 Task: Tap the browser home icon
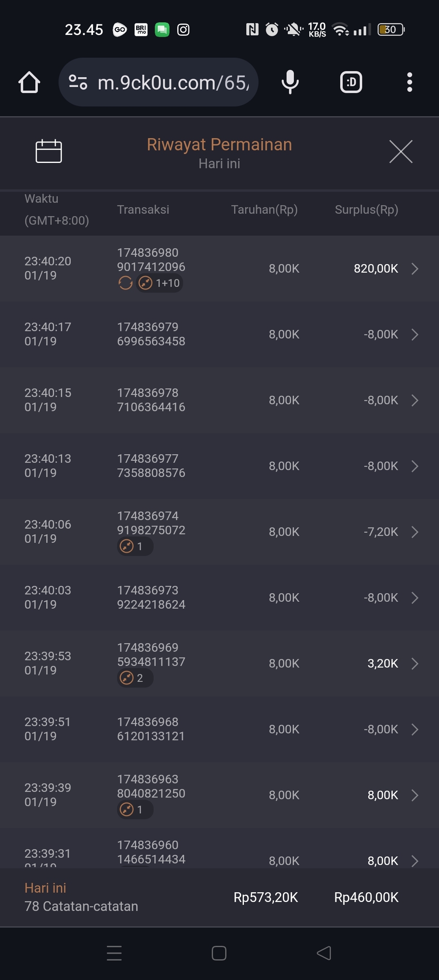[29, 82]
